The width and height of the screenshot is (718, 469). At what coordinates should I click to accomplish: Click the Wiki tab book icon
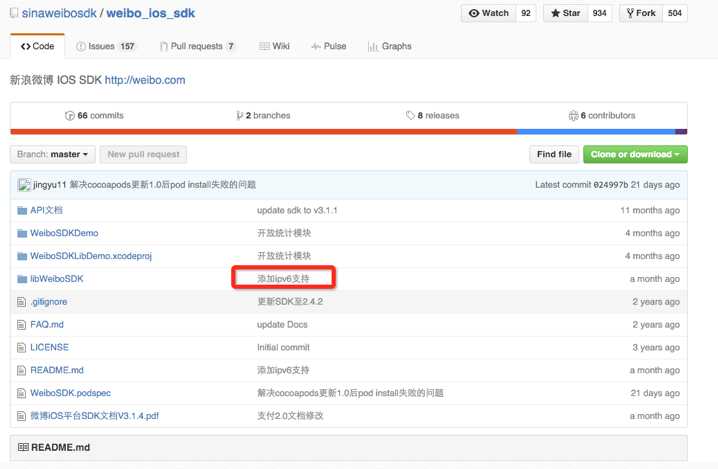(x=264, y=46)
